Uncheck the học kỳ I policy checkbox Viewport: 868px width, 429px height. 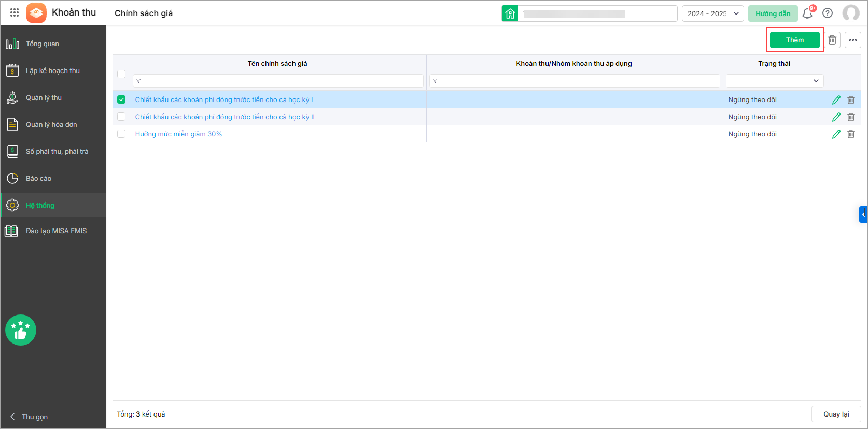point(121,99)
